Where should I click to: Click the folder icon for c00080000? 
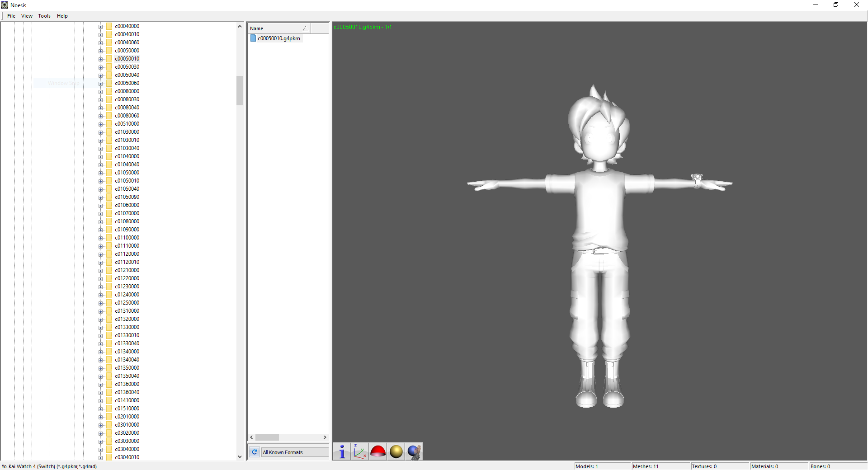click(109, 91)
